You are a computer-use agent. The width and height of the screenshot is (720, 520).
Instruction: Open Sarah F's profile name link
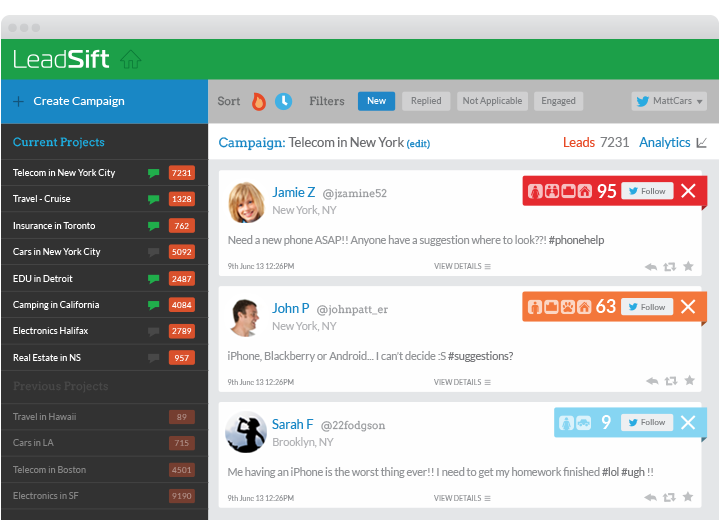pyautogui.click(x=292, y=424)
